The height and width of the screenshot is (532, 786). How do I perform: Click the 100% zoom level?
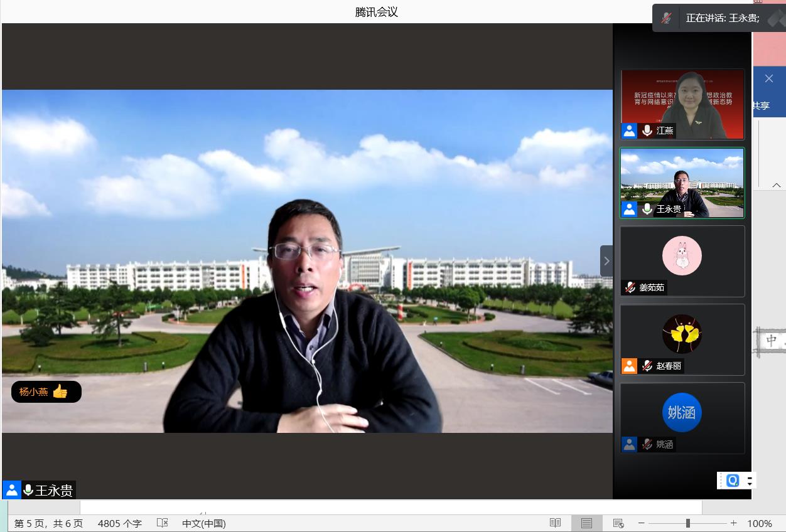coord(760,523)
